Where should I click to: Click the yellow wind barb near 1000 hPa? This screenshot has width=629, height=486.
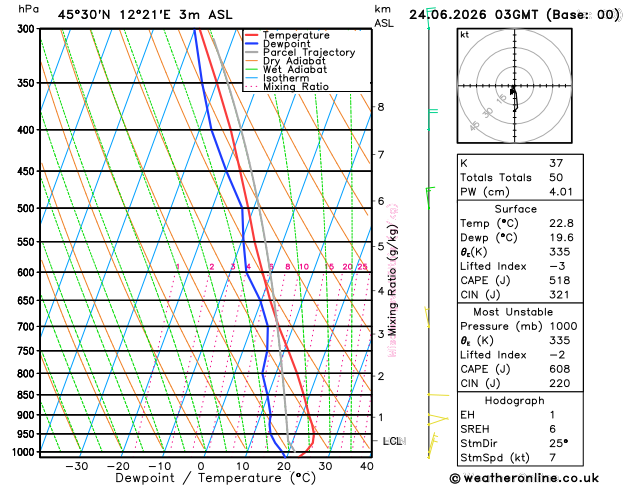click(x=432, y=445)
